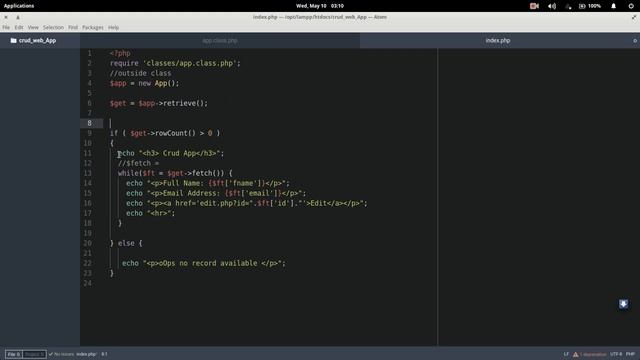The image size is (640, 360).
Task: Toggle the linter File scope button
Action: point(14,354)
